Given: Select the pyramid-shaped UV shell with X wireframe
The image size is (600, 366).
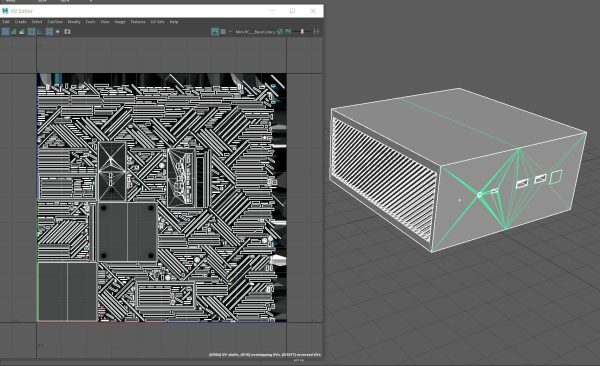Looking at the screenshot, I should coord(112,172).
